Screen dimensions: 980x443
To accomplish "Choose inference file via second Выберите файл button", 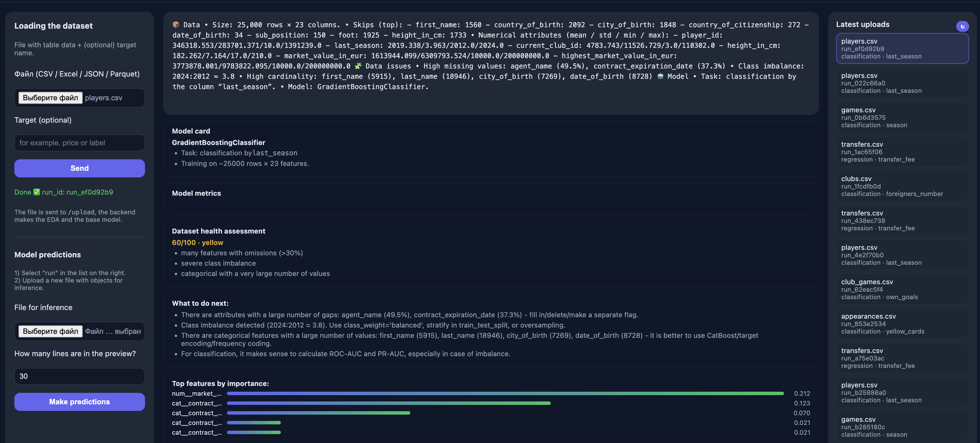I will point(50,331).
